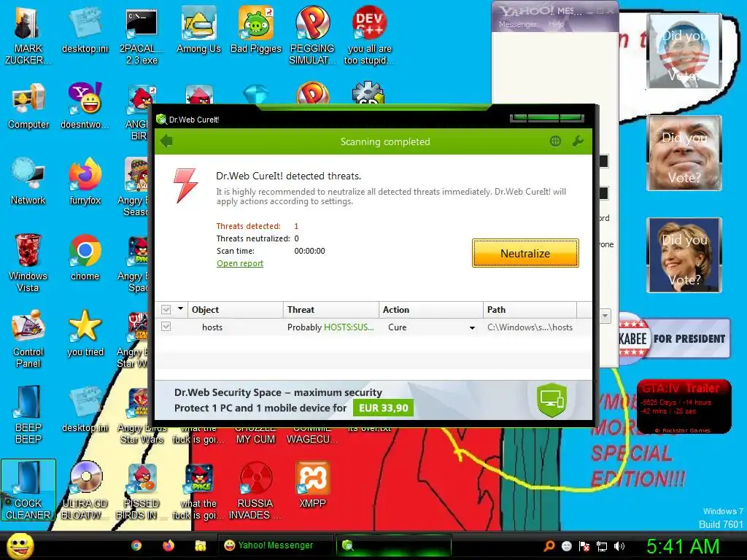Click the EUR 33,90 price button
Image resolution: width=747 pixels, height=560 pixels.
[x=383, y=408]
